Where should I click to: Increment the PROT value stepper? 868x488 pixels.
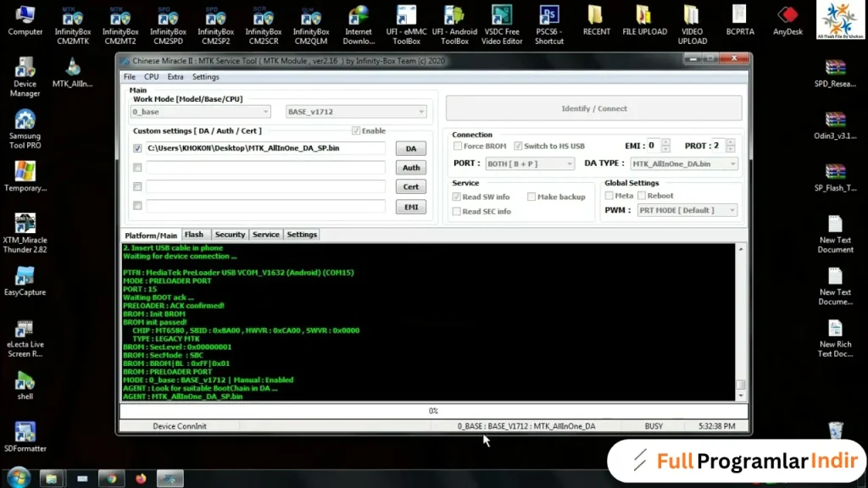[730, 142]
